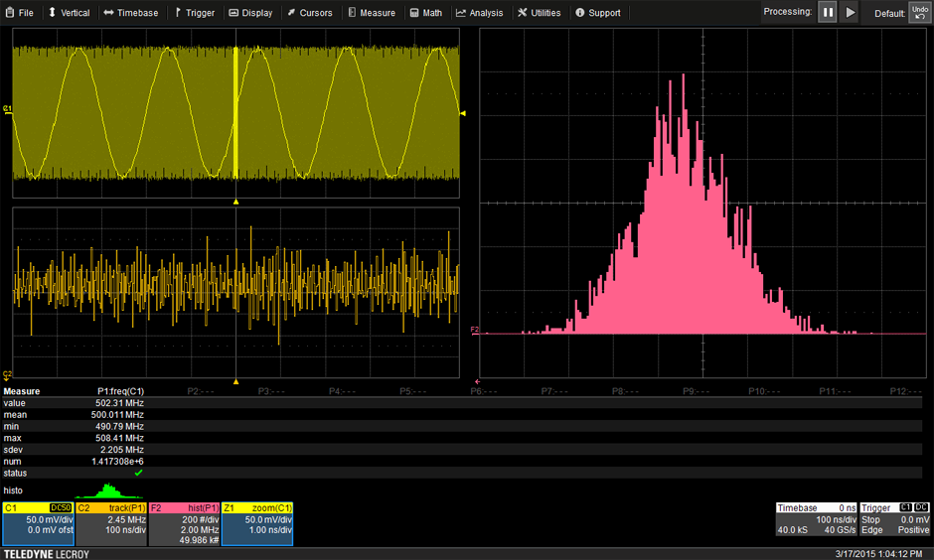Open the Support menu
Image resolution: width=934 pixels, height=560 pixels.
pos(597,13)
